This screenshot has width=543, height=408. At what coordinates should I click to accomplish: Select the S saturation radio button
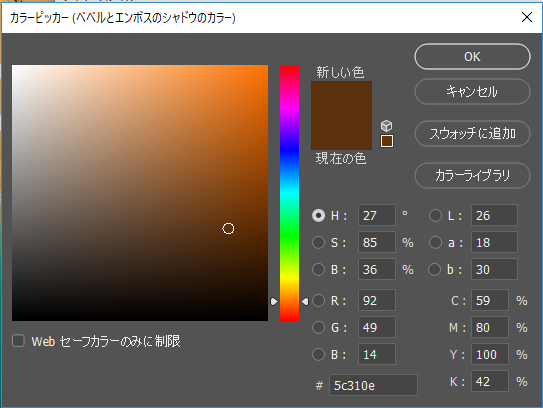tap(318, 242)
